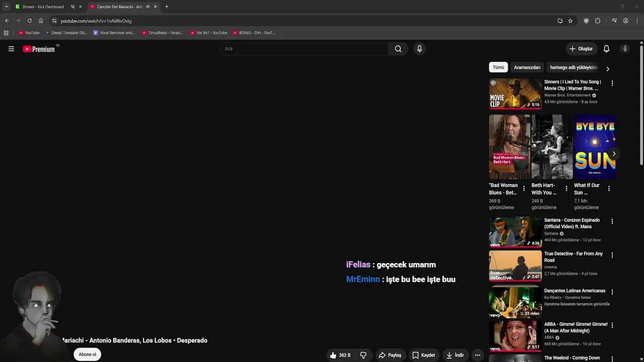This screenshot has width=644, height=362.
Task: Open options for True Detective video
Action: point(612,255)
